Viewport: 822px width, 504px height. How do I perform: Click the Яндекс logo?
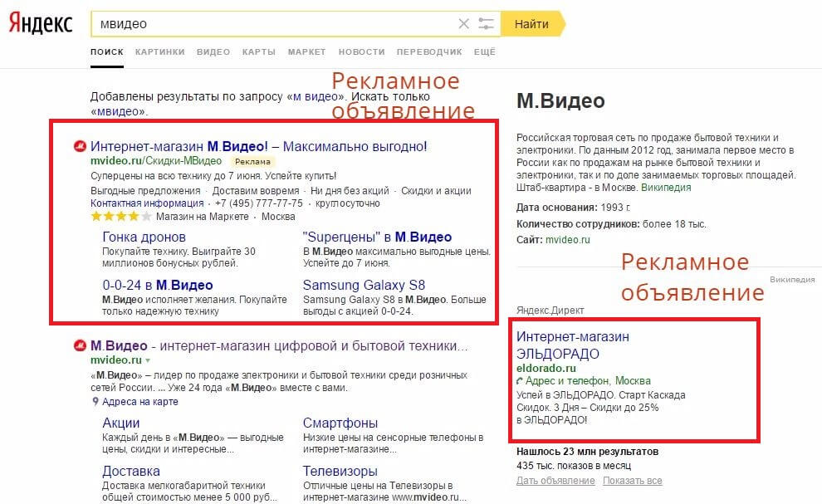41,23
